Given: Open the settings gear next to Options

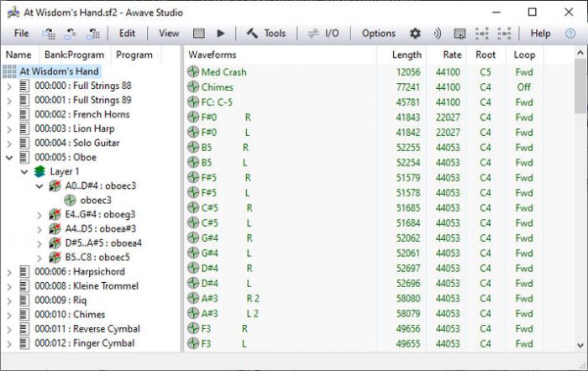Looking at the screenshot, I should pos(415,34).
